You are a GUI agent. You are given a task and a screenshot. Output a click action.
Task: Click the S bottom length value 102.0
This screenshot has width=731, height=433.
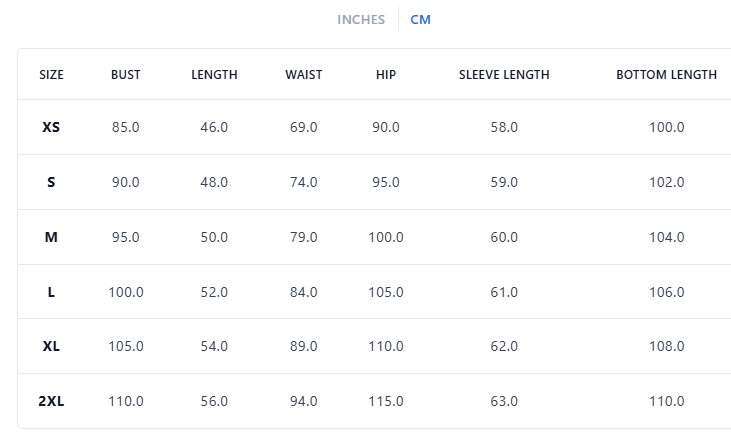666,183
